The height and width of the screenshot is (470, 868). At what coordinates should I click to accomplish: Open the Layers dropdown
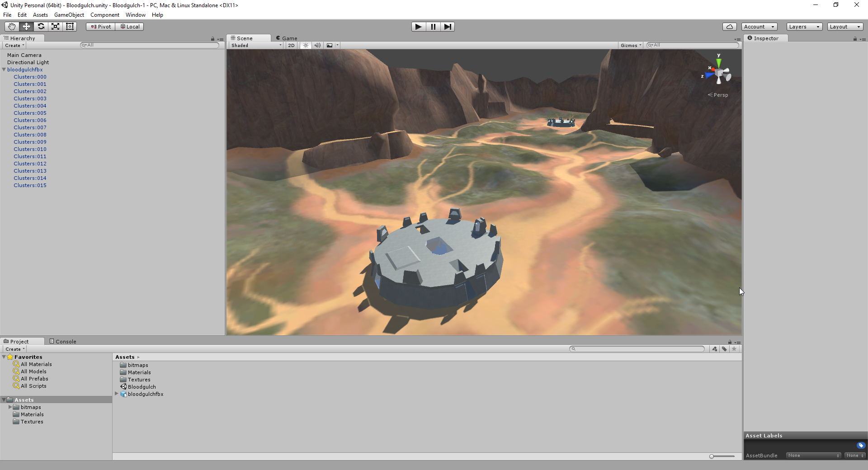(804, 27)
